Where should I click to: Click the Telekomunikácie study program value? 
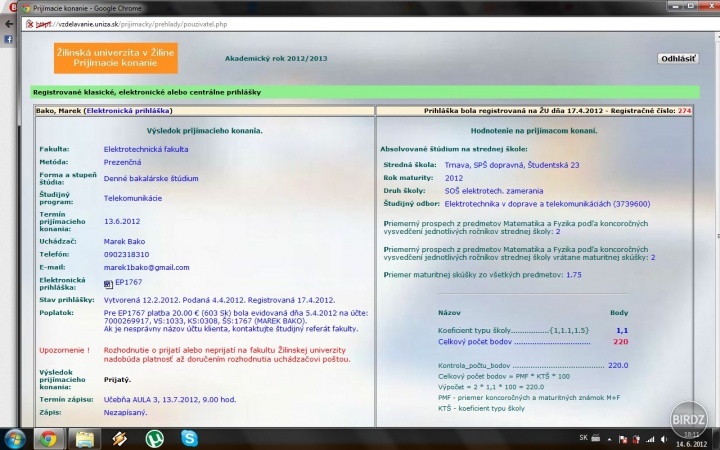click(133, 198)
